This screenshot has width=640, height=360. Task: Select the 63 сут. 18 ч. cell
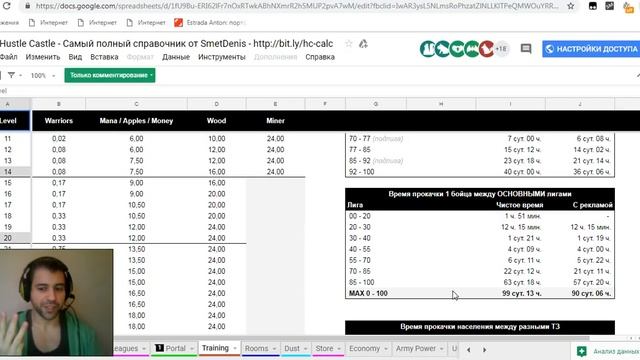coord(511,282)
